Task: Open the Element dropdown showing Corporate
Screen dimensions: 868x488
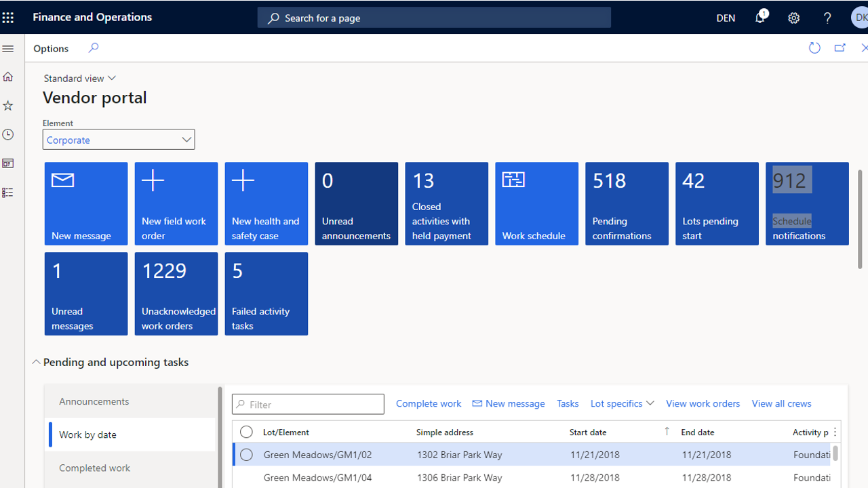Action: tap(119, 140)
